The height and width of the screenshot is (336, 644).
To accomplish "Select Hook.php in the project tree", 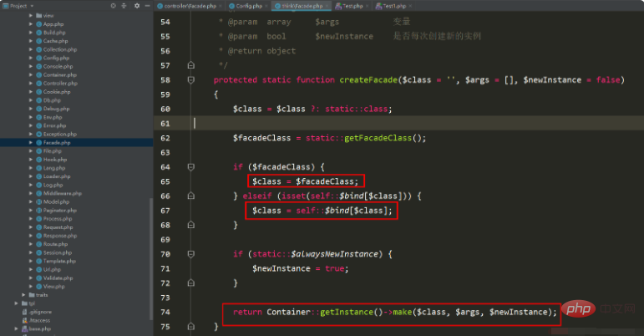I will point(55,160).
